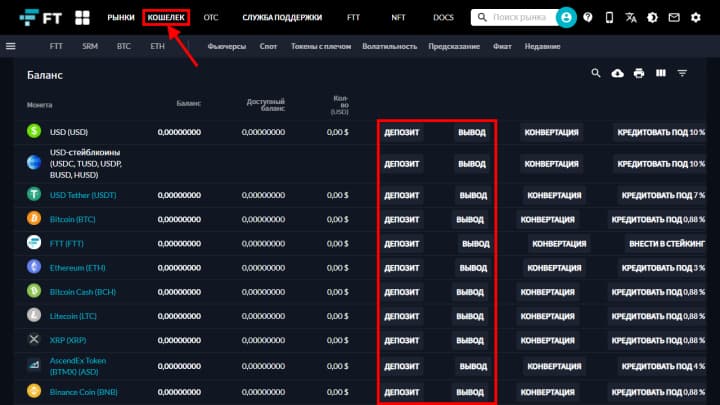This screenshot has width=720, height=405.
Task: Sort by the Доступный баланс column header
Action: click(x=266, y=105)
